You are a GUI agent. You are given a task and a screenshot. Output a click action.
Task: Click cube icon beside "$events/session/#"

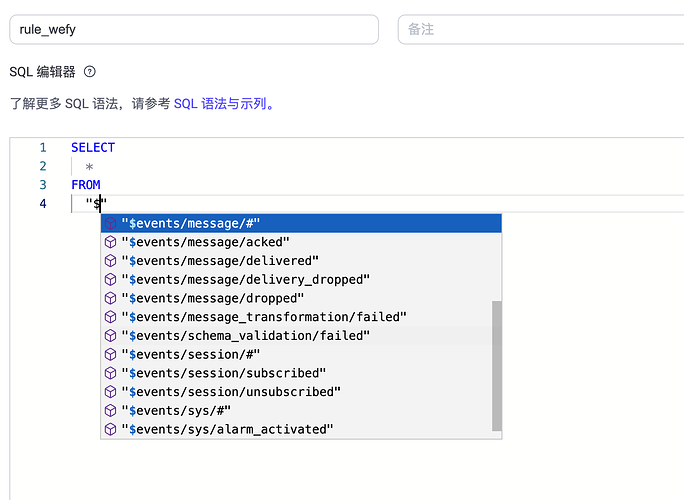click(110, 354)
